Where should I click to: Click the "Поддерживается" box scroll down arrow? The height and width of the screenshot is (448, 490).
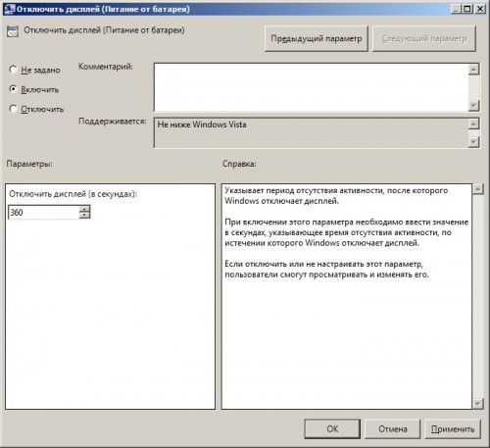pyautogui.click(x=473, y=142)
